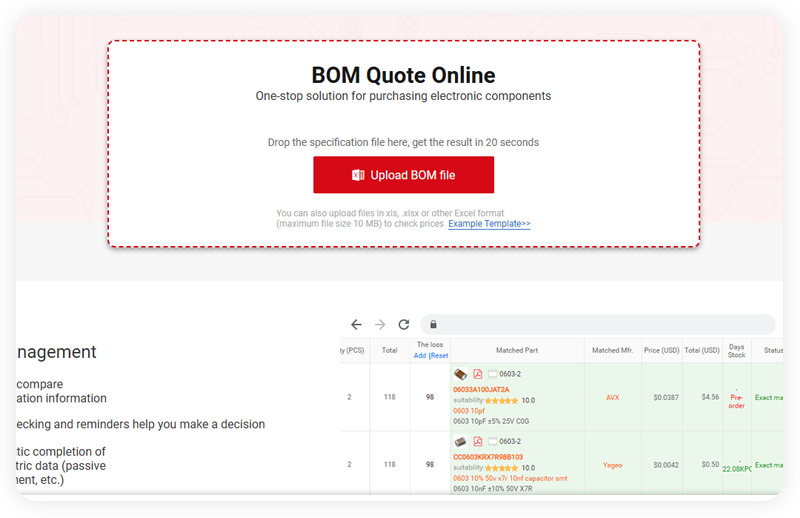
Task: Open part link 06033A100JAT2A
Action: pos(481,389)
